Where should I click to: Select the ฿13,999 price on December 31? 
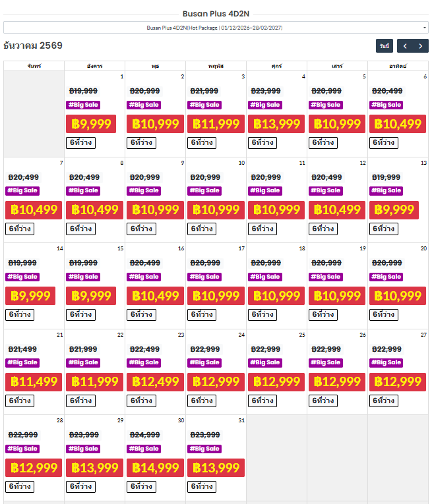(x=216, y=468)
